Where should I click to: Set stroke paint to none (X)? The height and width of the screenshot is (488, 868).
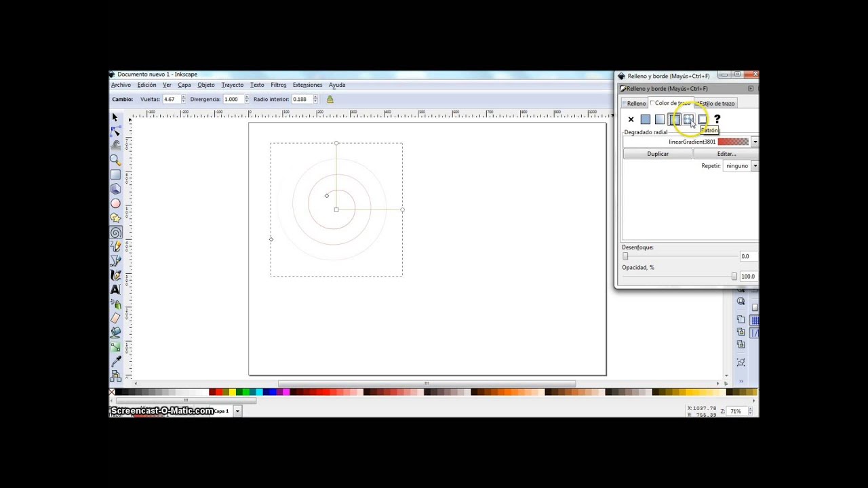coord(631,119)
